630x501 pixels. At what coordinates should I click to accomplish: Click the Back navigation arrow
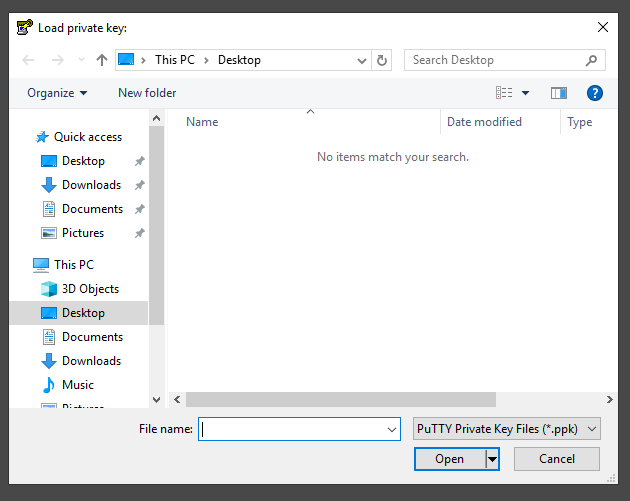tap(28, 60)
